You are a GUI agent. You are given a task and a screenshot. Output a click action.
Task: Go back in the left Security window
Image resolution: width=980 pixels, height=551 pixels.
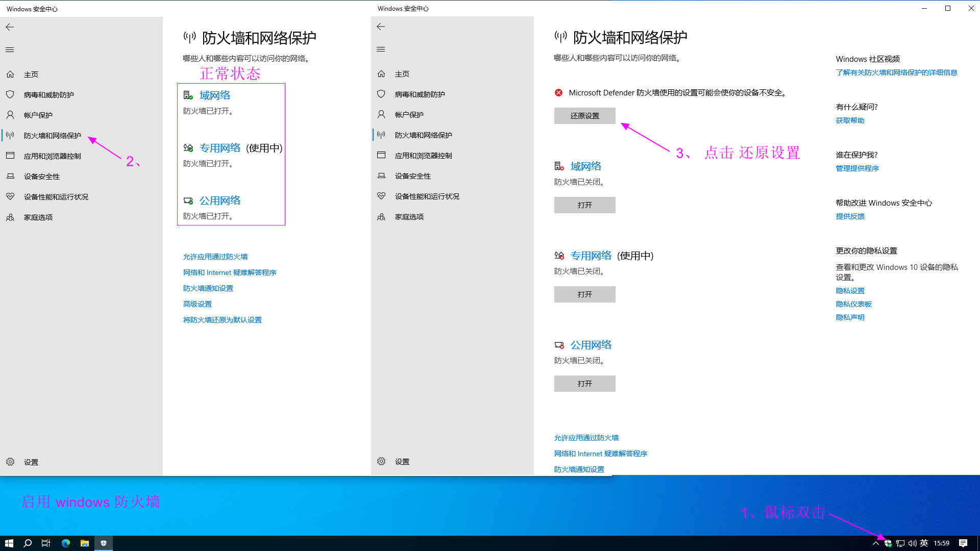point(10,27)
